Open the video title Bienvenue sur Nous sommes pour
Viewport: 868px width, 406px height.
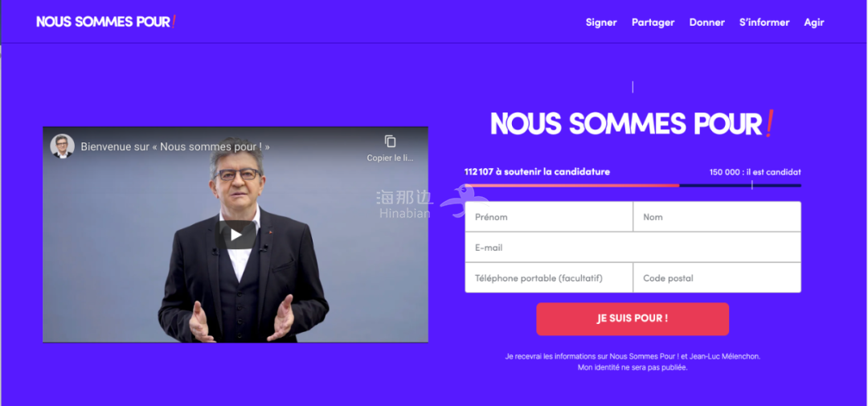pyautogui.click(x=175, y=147)
